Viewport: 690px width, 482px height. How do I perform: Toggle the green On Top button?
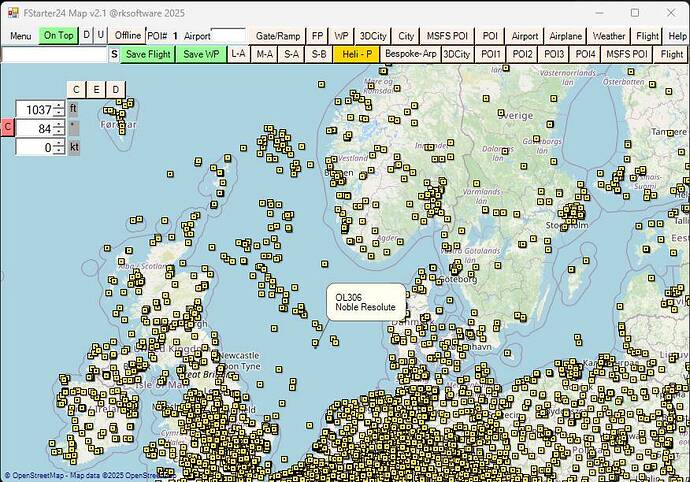click(x=58, y=35)
